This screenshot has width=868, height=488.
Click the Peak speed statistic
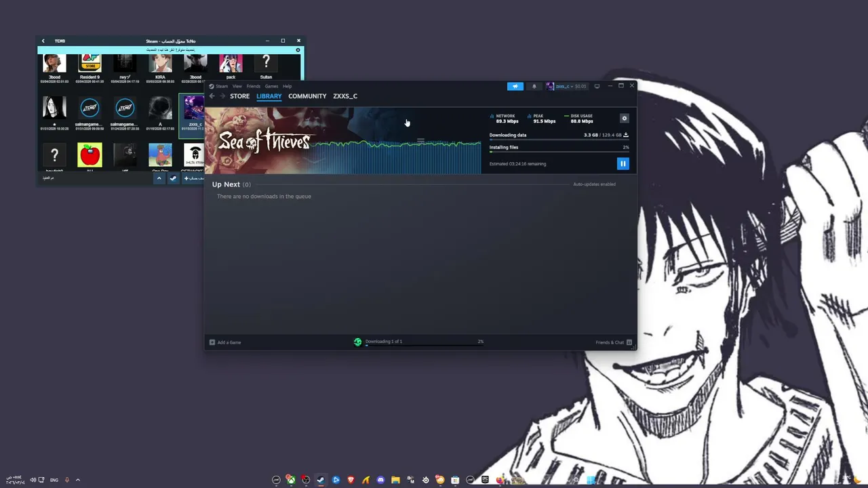tap(542, 119)
